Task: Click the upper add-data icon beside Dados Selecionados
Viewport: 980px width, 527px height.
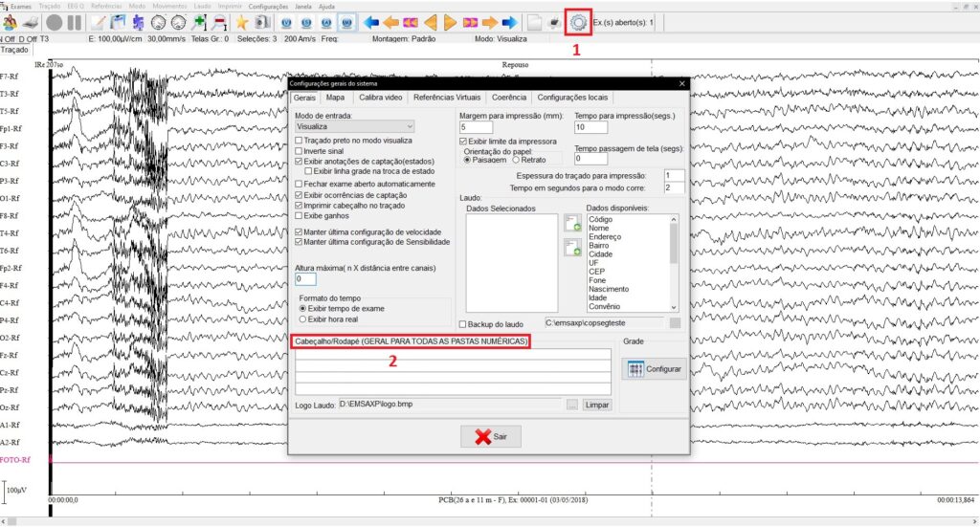Action: 572,223
